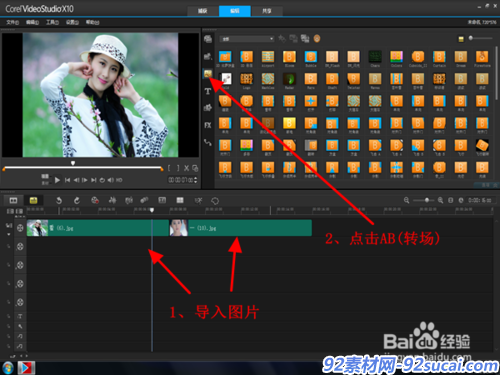Click the Undo arrow in timeline toolbar
Image resolution: width=500 pixels, height=375 pixels.
pos(59,200)
